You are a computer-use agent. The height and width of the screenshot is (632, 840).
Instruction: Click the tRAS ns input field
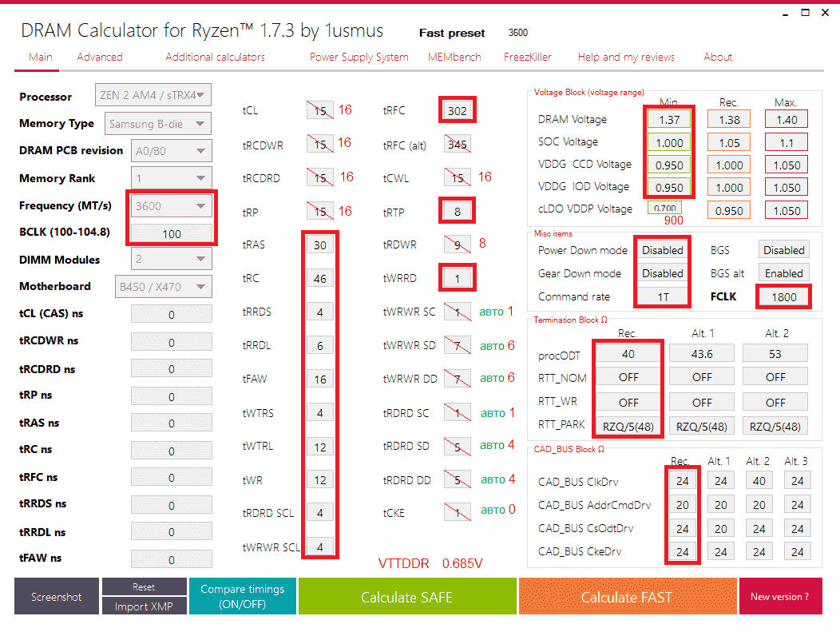[x=172, y=423]
